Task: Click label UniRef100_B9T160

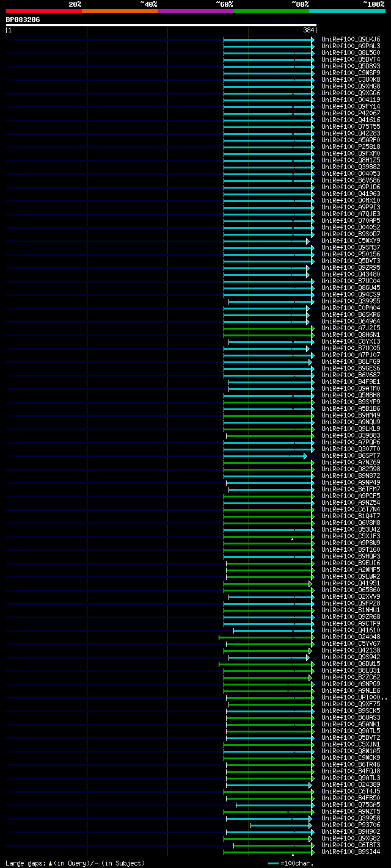Action: [x=351, y=549]
